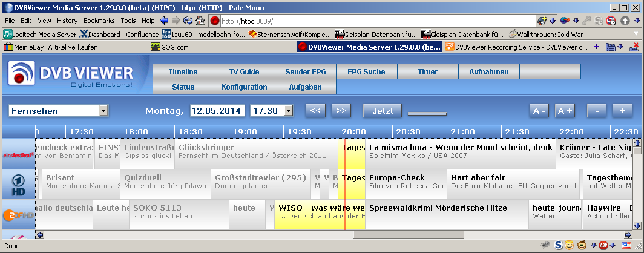Click the greyed-out S script toolbar icon

(599, 21)
